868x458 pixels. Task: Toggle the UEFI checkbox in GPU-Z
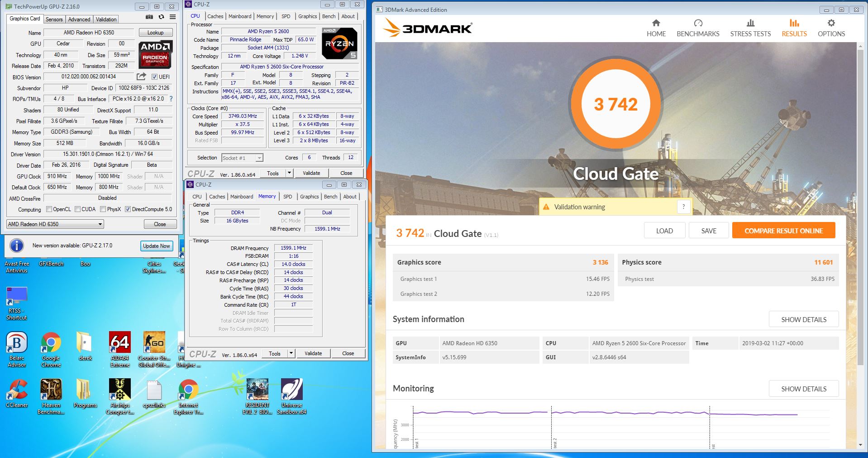click(x=154, y=77)
